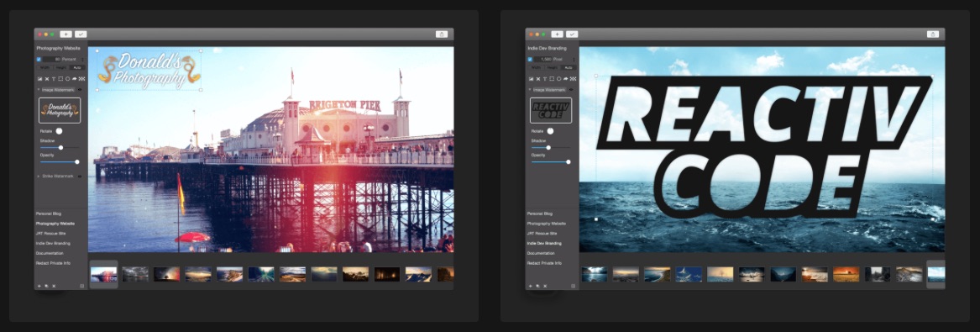Select the rectangle selection tool in right window
Image resolution: width=980 pixels, height=332 pixels.
coord(552,79)
